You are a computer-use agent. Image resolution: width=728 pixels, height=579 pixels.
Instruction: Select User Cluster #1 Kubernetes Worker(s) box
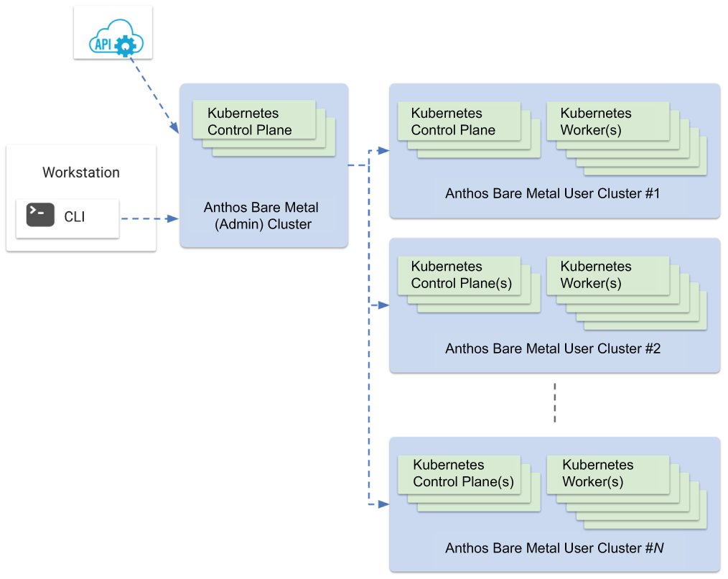pyautogui.click(x=608, y=121)
